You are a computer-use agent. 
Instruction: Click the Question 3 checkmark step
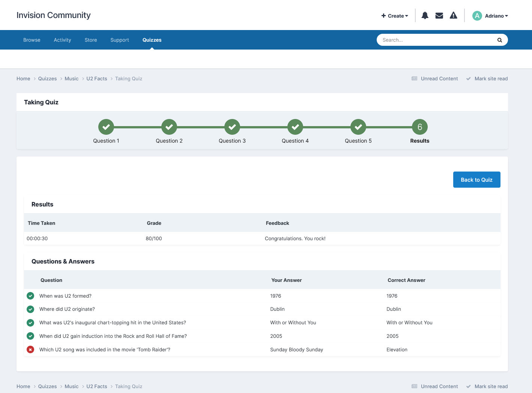[x=232, y=127]
